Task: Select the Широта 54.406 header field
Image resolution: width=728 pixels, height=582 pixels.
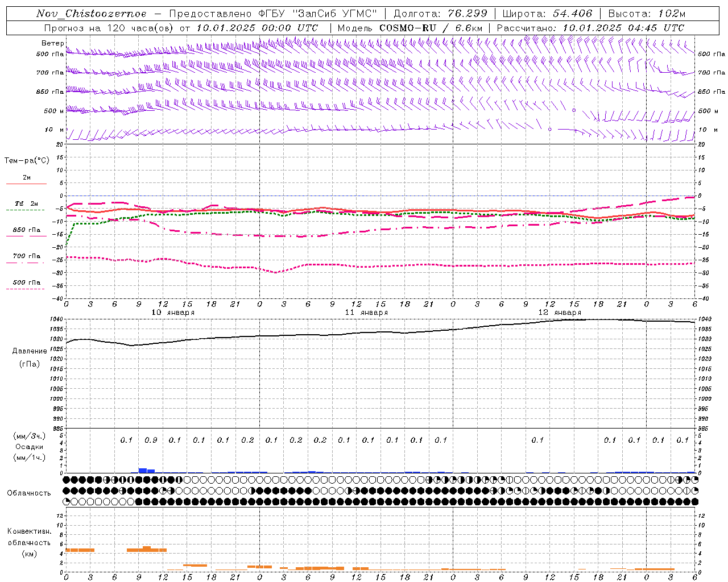Action: pos(547,14)
